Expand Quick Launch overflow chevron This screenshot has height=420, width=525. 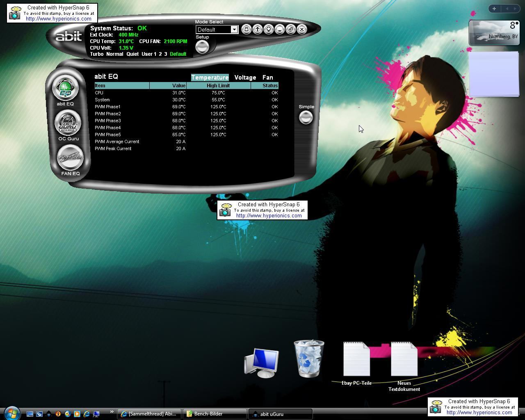click(112, 412)
